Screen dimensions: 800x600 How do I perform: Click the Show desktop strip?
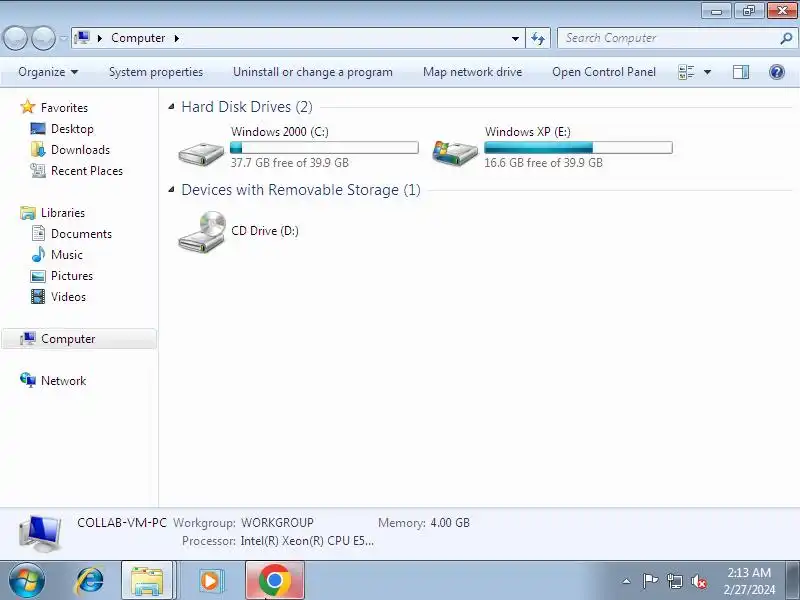(x=793, y=581)
